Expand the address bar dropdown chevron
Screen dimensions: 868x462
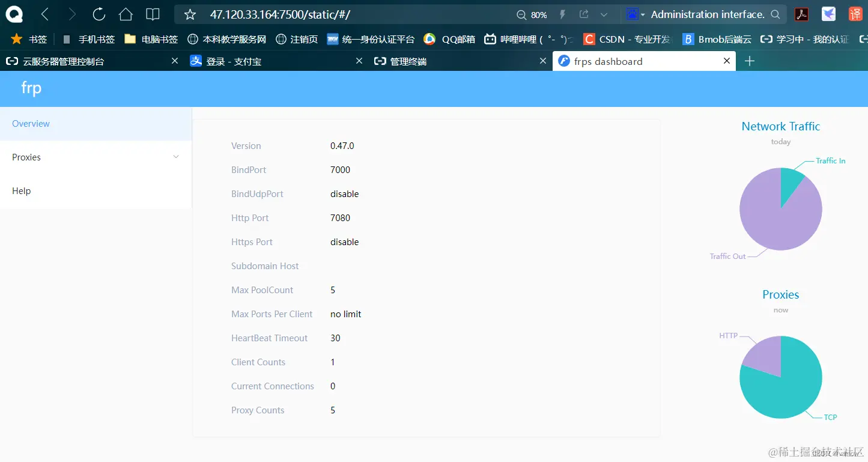point(604,14)
